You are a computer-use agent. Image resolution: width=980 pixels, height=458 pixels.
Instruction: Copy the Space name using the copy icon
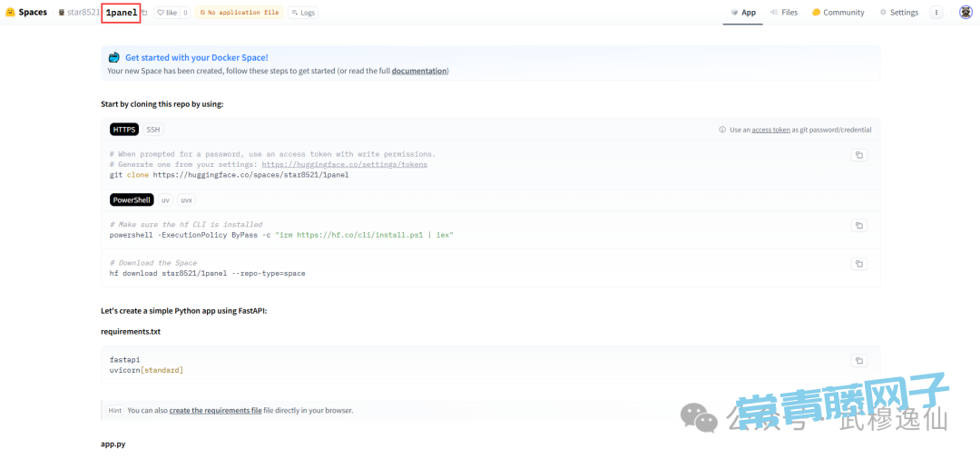tap(145, 13)
